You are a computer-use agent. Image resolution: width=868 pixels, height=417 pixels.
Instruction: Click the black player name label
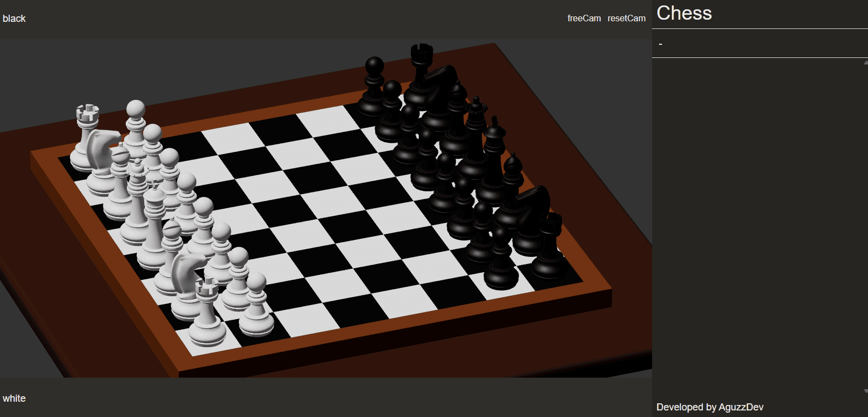(14, 19)
